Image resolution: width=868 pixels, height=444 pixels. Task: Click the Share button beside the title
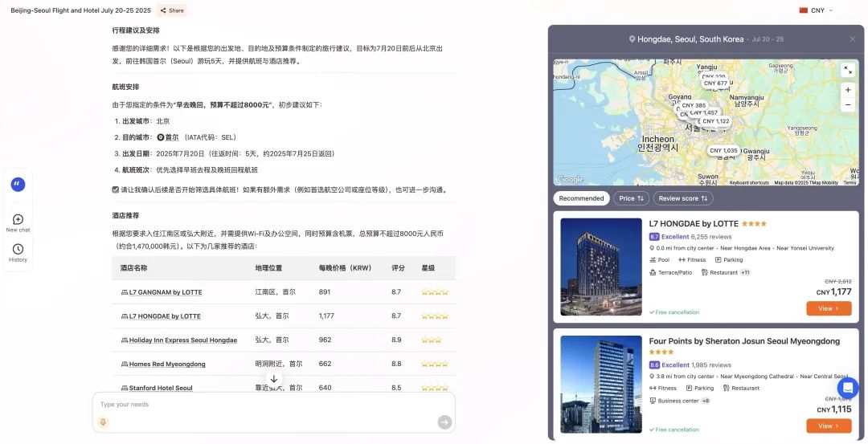click(x=172, y=10)
